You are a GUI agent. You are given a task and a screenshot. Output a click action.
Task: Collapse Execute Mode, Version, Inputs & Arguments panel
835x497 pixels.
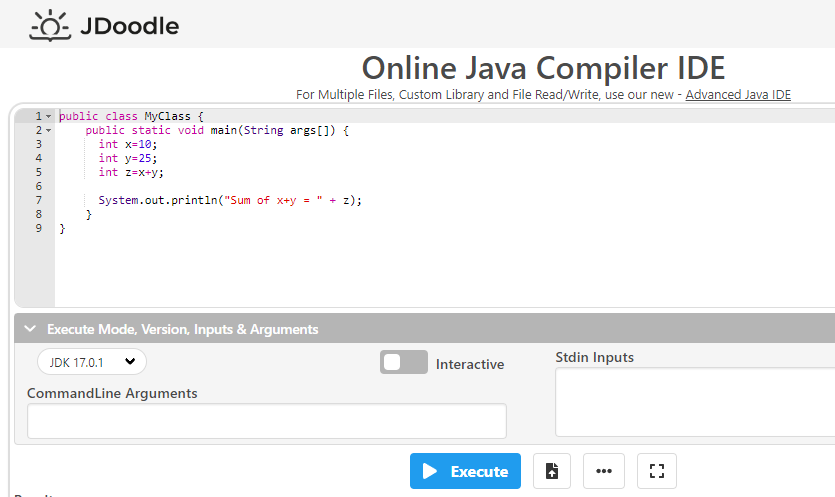pyautogui.click(x=30, y=329)
